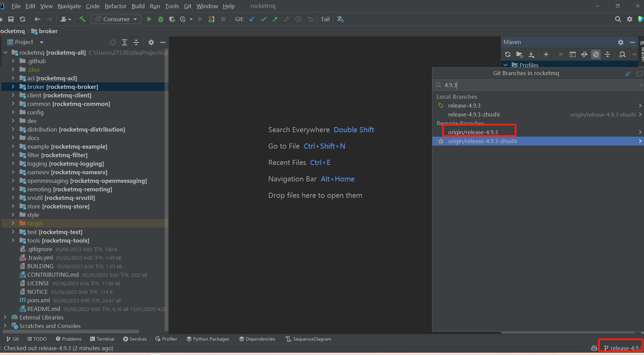The height and width of the screenshot is (355, 644).
Task: Open submenu arrow for origin/release-4.9.3
Action: tap(640, 132)
